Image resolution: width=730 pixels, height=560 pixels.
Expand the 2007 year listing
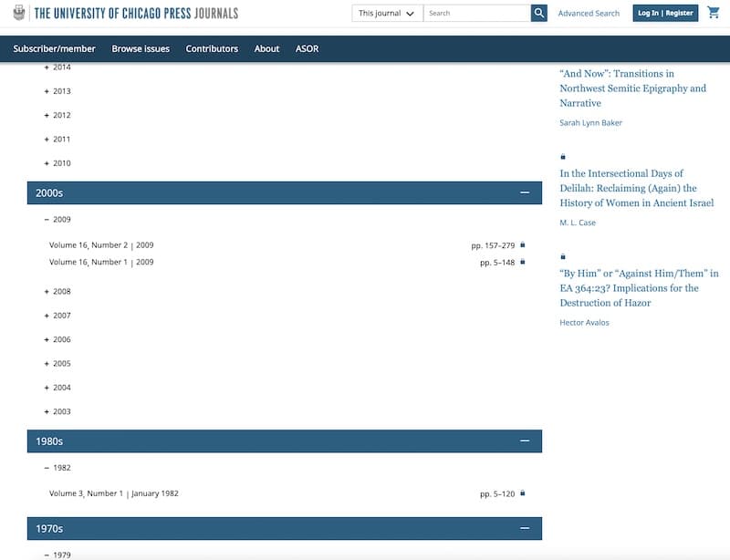coord(57,316)
